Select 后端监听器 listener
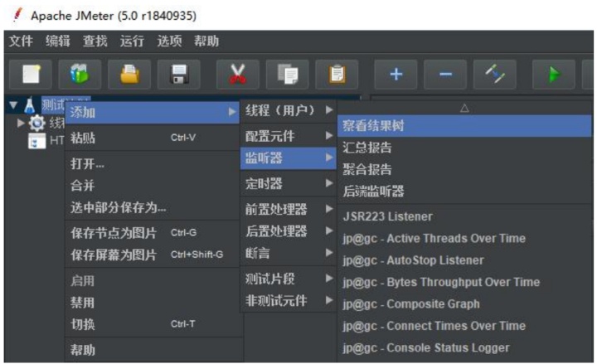This screenshot has width=597, height=364. pyautogui.click(x=464, y=192)
